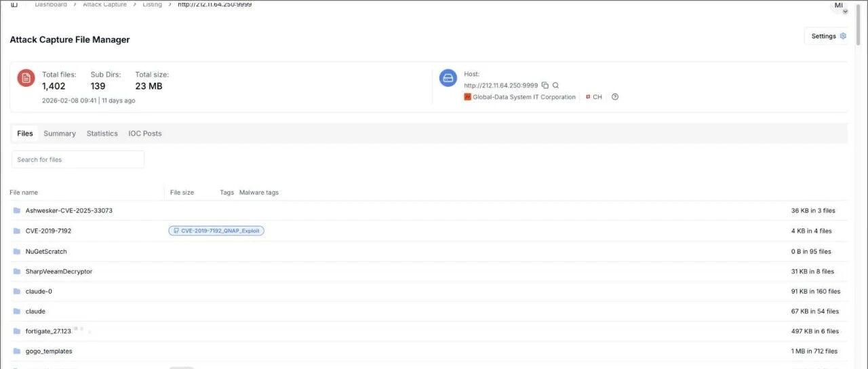Open the SharpVeeamDecryptor folder name

tap(59, 271)
